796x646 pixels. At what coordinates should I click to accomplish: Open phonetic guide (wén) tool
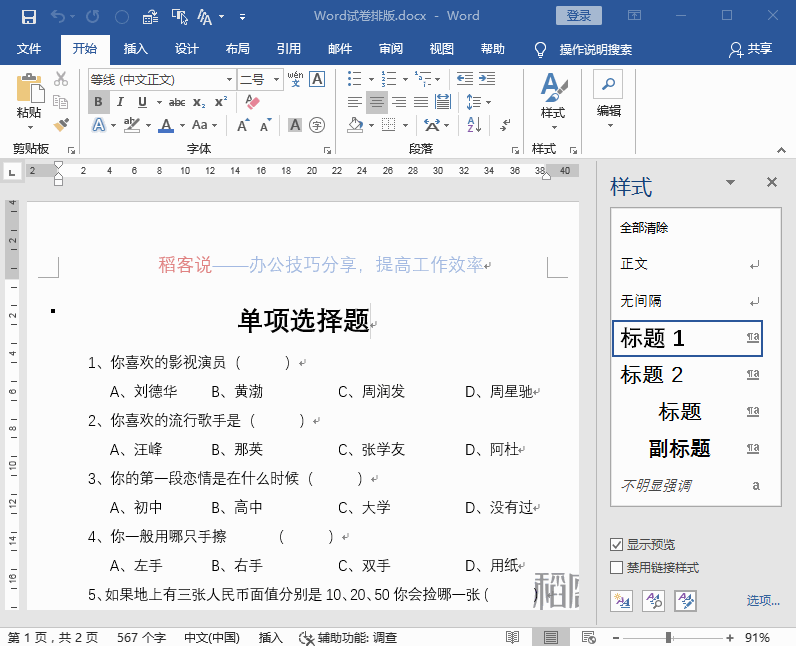click(295, 79)
